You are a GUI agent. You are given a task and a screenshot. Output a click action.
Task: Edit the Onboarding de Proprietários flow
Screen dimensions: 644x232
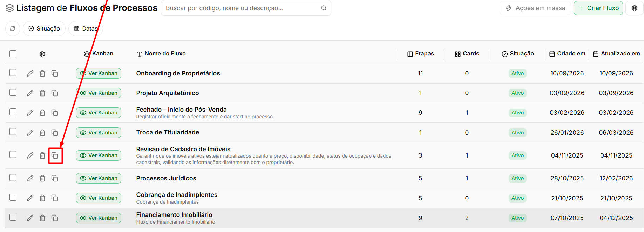(x=30, y=73)
